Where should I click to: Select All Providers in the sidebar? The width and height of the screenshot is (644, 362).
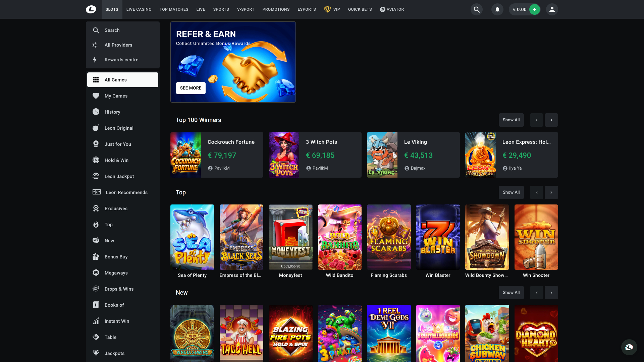click(x=118, y=45)
